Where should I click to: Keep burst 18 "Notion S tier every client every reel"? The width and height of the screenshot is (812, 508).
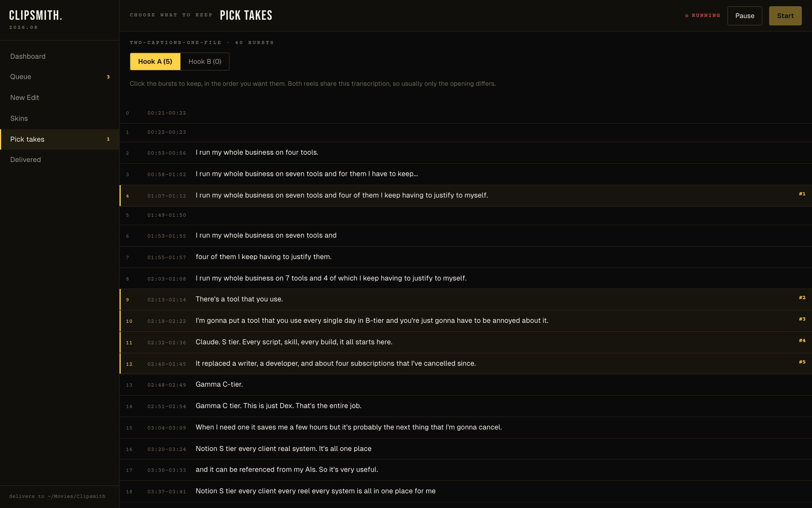point(466,491)
